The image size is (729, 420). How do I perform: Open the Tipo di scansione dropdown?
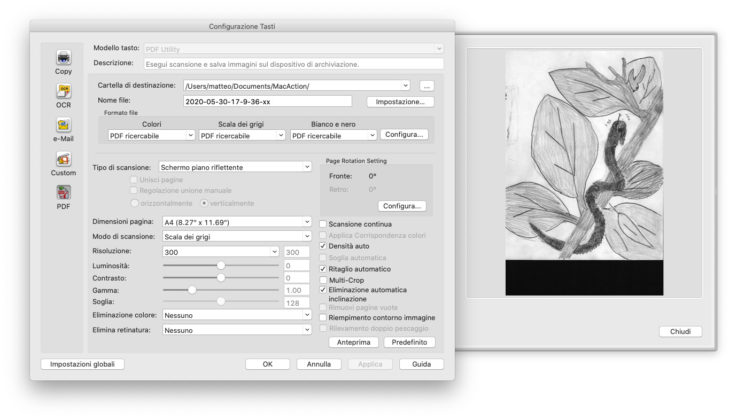pos(235,167)
